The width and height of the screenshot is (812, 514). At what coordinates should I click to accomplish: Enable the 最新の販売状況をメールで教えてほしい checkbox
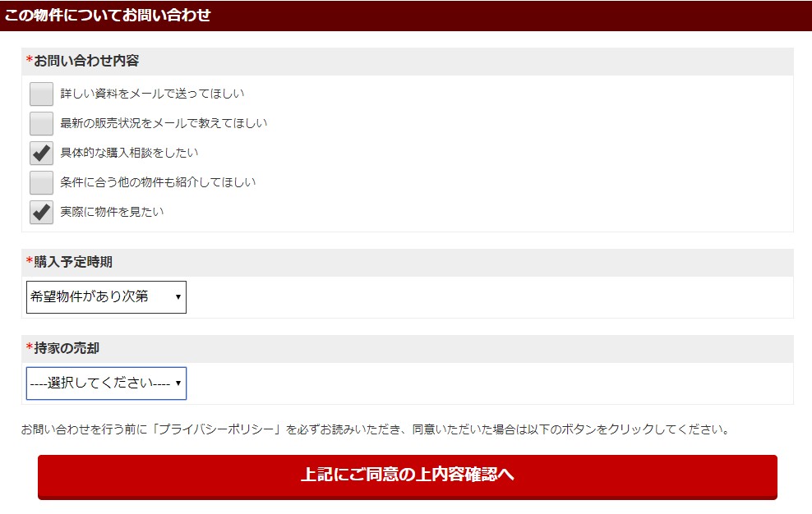point(41,123)
